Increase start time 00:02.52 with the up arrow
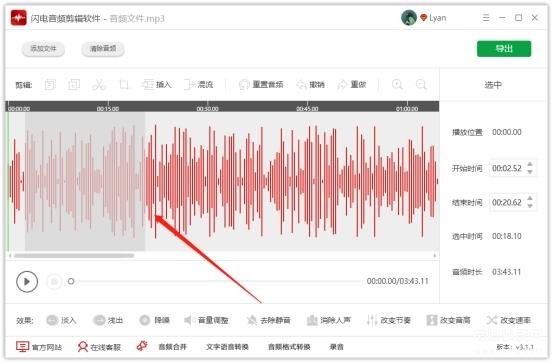The image size is (553, 364). (530, 165)
